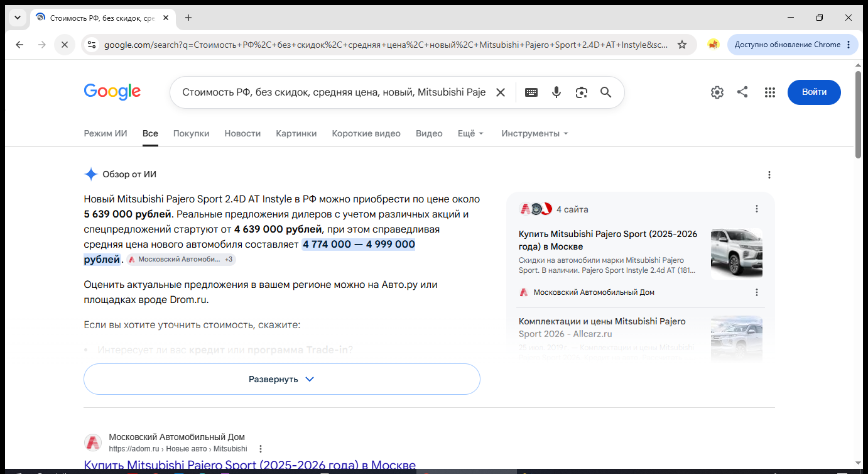Click Allcarz.ru car thumbnail
Image resolution: width=868 pixels, height=474 pixels.
coord(736,339)
